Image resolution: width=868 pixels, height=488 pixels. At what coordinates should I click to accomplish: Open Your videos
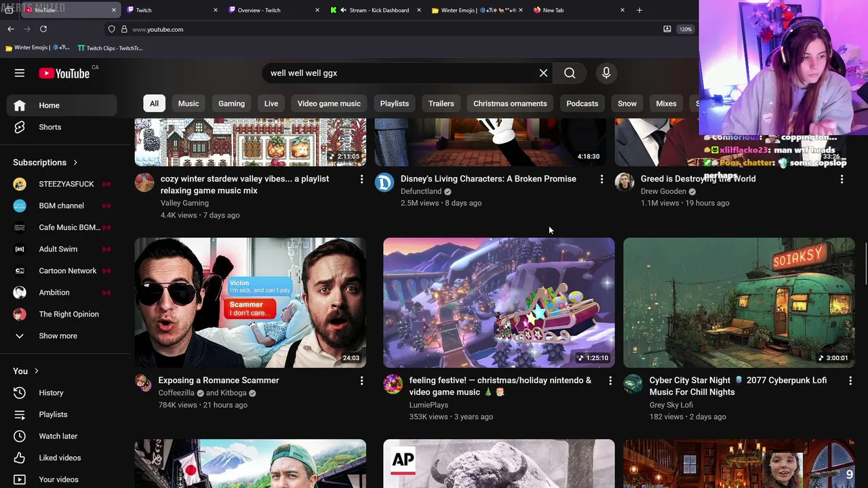[x=62, y=479]
